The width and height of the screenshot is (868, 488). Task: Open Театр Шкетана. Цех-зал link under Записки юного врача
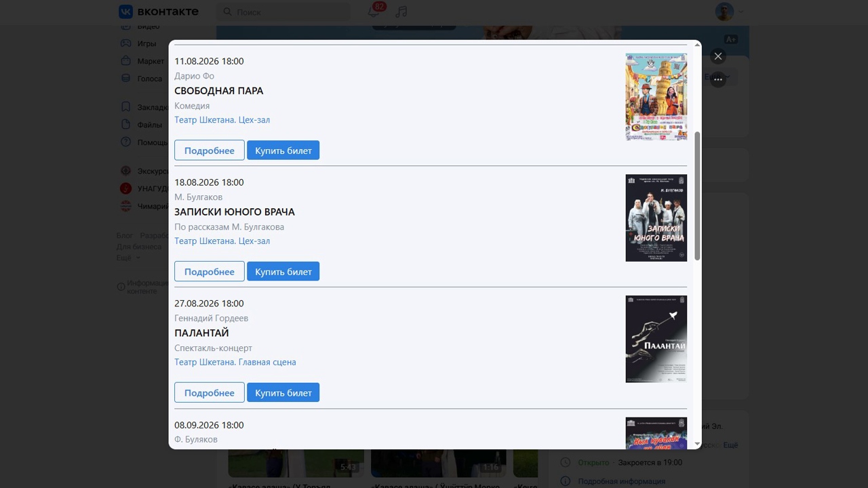[x=222, y=241]
